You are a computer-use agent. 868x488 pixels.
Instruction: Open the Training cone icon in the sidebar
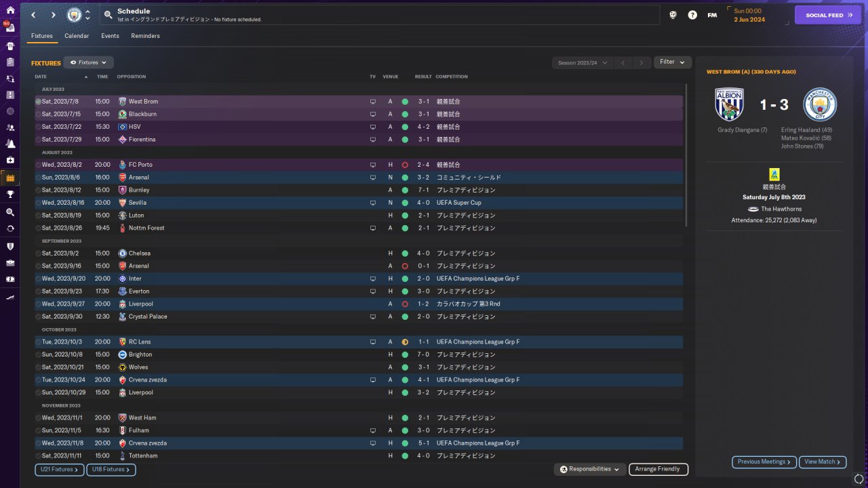(9, 144)
